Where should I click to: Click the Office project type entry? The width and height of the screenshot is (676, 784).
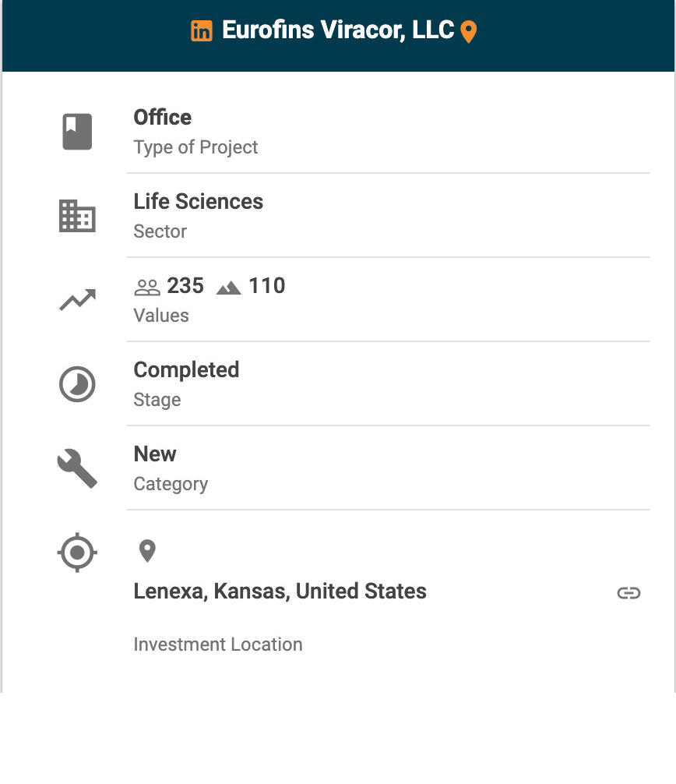[163, 118]
